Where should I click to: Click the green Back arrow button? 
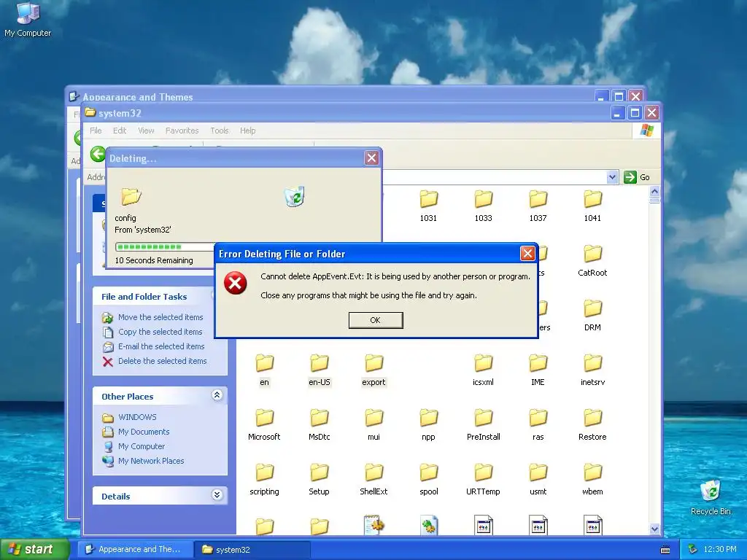tap(98, 154)
